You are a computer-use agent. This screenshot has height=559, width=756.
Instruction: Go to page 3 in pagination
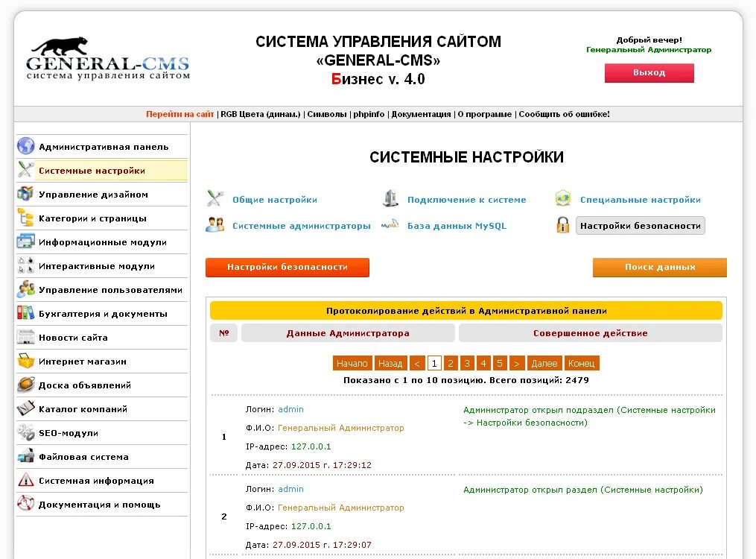467,363
